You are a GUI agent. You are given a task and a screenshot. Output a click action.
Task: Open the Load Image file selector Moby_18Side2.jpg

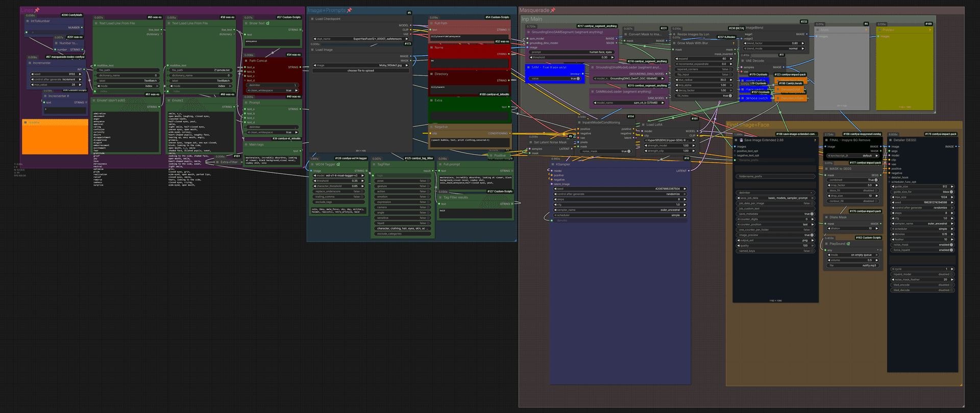point(361,65)
